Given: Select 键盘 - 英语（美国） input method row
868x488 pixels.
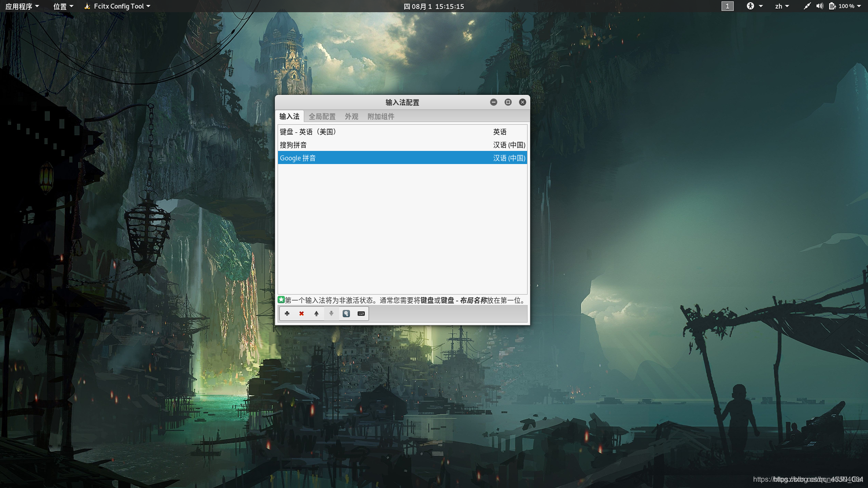Looking at the screenshot, I should [x=402, y=132].
